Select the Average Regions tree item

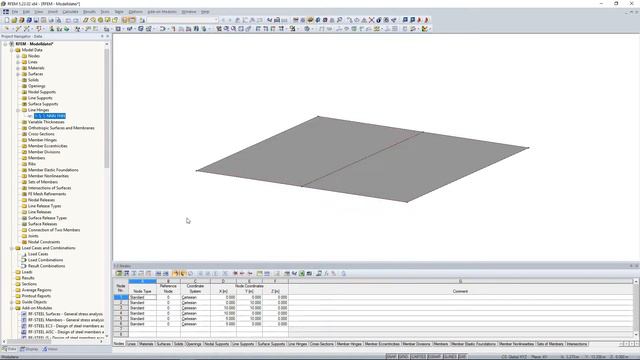pyautogui.click(x=36, y=290)
